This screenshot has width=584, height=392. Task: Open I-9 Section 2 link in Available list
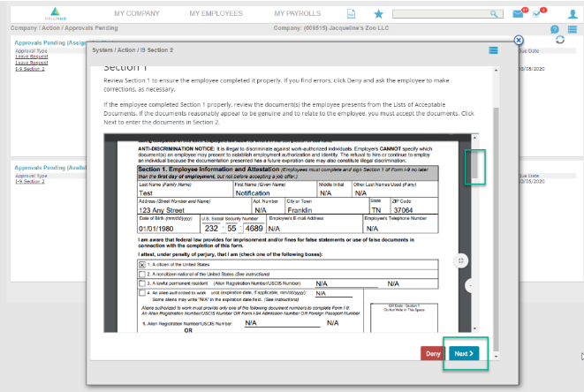tap(30, 181)
